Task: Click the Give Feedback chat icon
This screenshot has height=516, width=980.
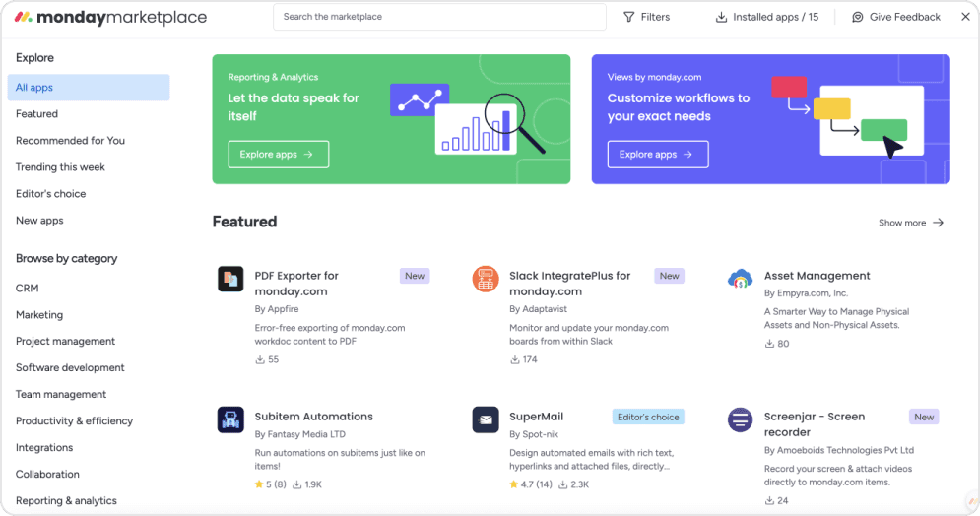Action: pos(858,17)
